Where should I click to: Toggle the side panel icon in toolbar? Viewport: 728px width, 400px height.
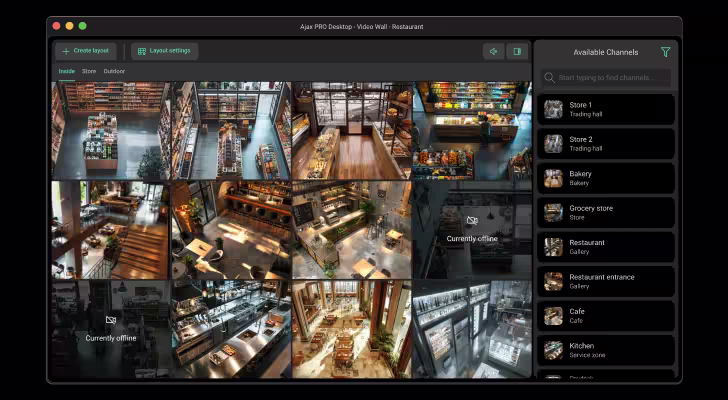click(517, 52)
